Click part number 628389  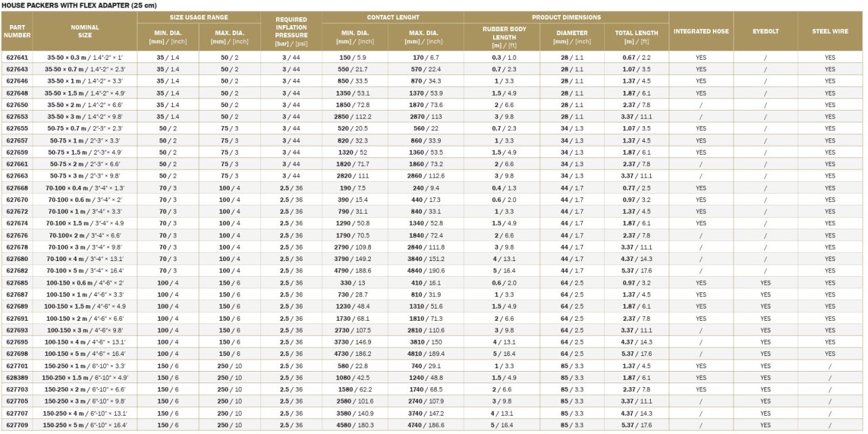point(17,378)
